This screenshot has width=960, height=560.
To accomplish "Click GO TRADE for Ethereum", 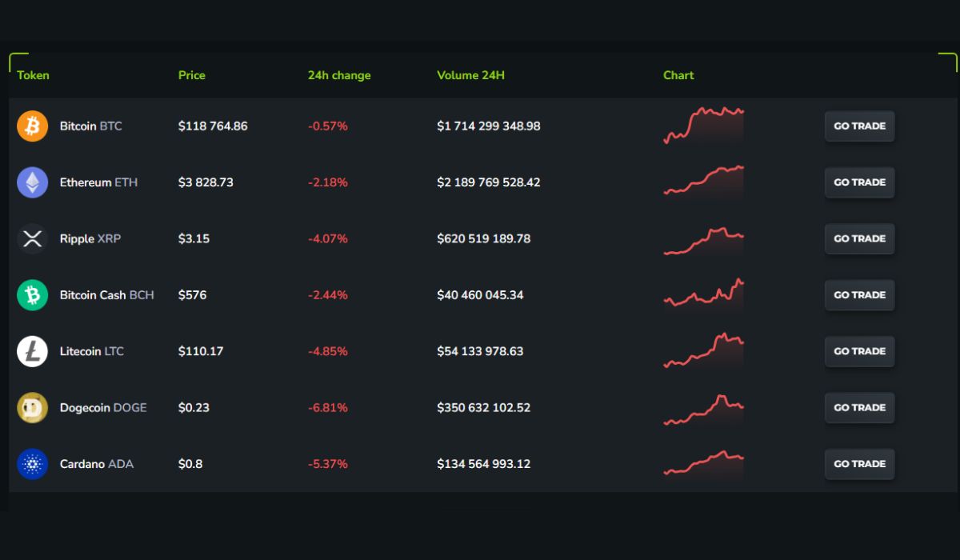I will point(859,182).
